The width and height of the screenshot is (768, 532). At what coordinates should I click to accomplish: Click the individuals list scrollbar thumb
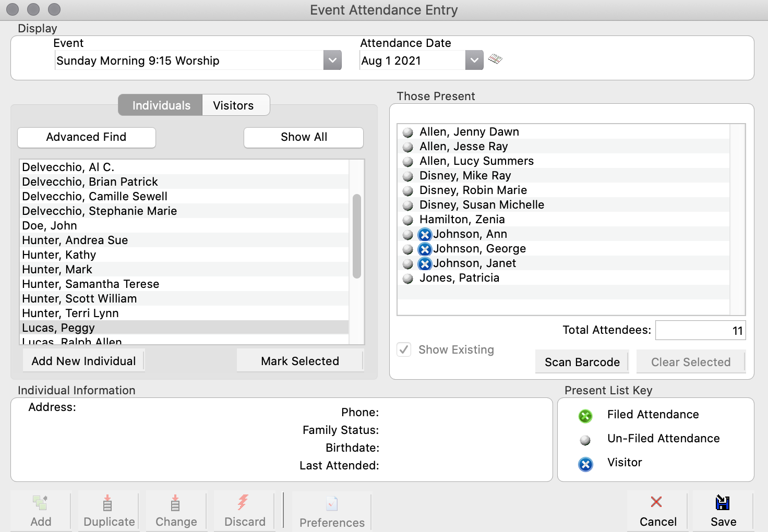(357, 236)
